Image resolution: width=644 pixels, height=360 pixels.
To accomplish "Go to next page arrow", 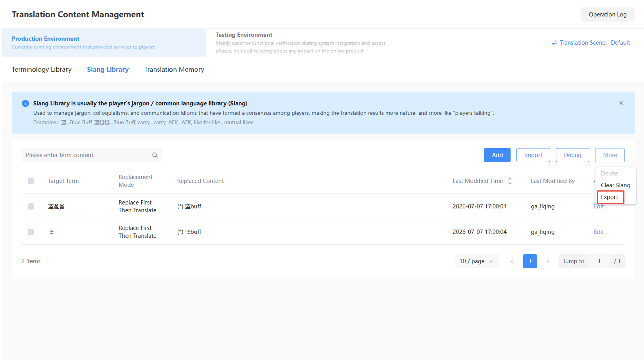I will [x=548, y=261].
